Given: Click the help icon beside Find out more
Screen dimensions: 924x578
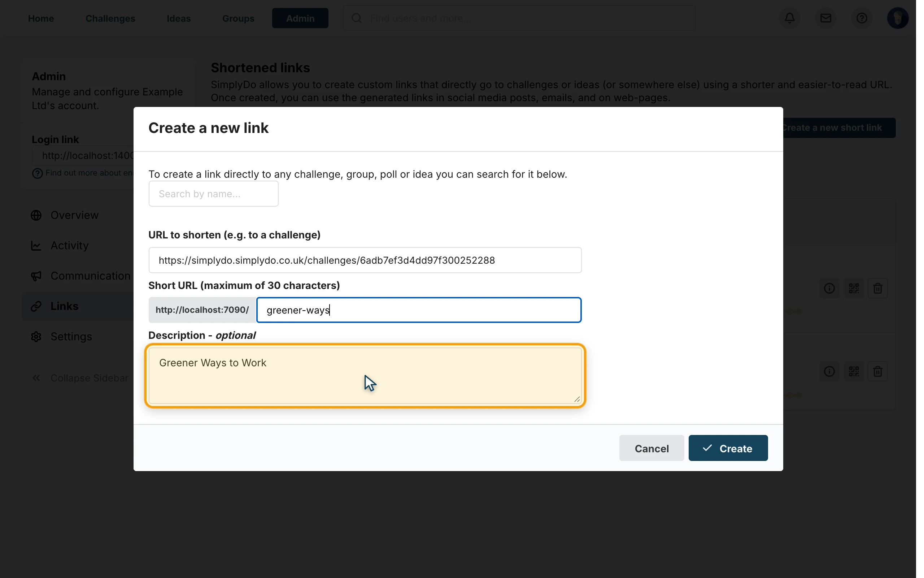Looking at the screenshot, I should click(37, 173).
